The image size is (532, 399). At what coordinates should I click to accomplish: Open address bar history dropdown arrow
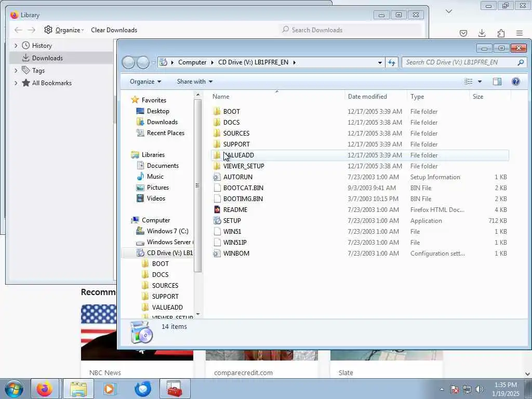(380, 62)
